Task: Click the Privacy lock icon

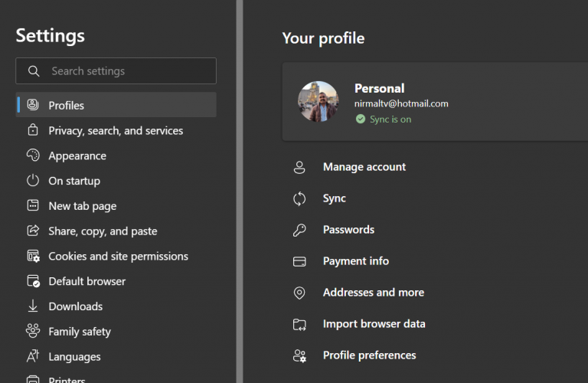Action: pos(33,130)
